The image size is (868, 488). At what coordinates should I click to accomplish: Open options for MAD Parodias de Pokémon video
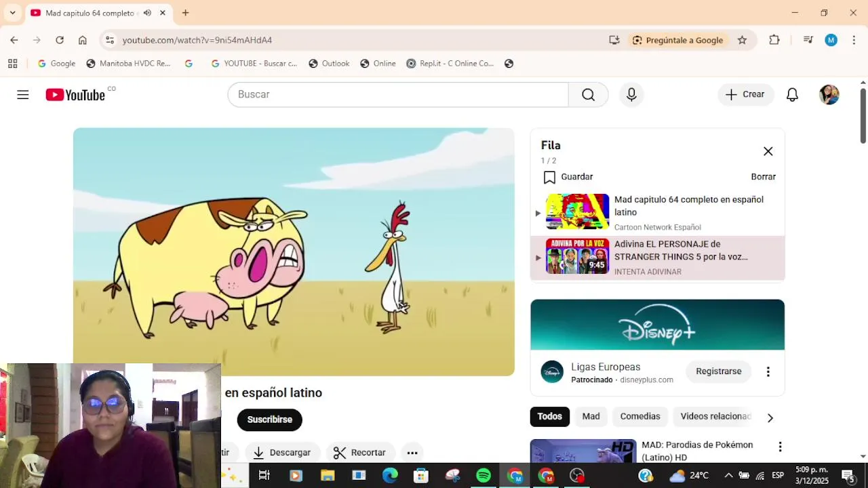pos(780,447)
